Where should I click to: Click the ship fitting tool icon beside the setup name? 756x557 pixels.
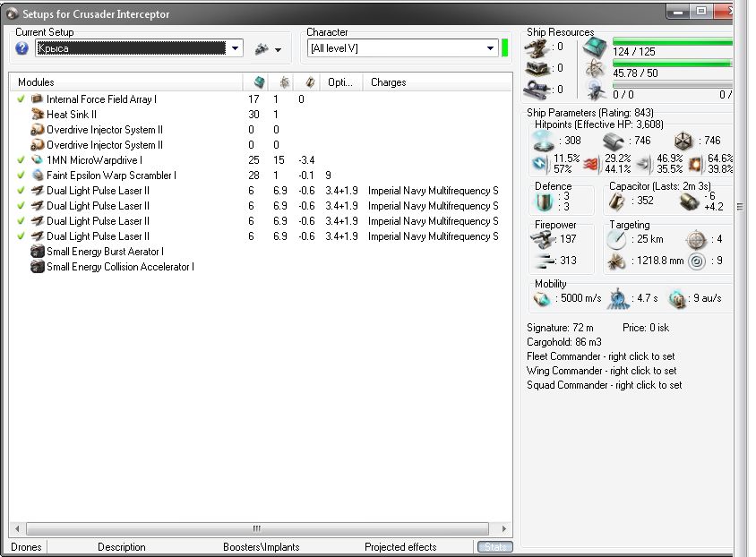tap(262, 48)
